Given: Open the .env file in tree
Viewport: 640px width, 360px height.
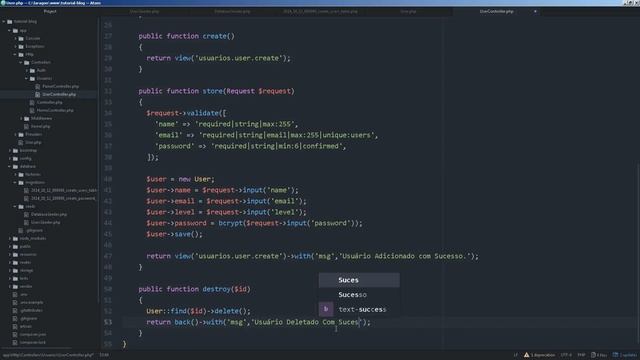Looking at the screenshot, I should tap(24, 294).
